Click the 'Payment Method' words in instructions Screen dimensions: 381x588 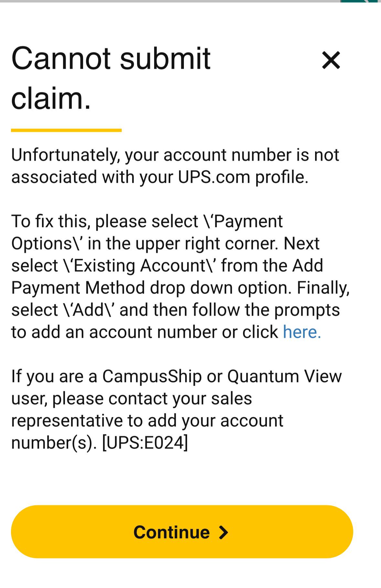78,288
